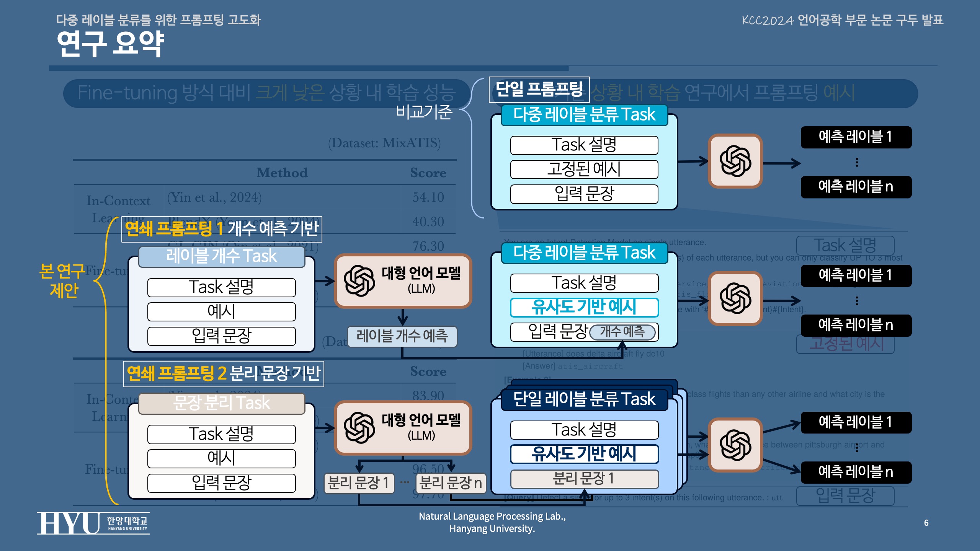Viewport: 980px width, 551px height.
Task: Click 연쇄 프롬프팅 1 개수 예측 기반 title
Action: (x=222, y=229)
